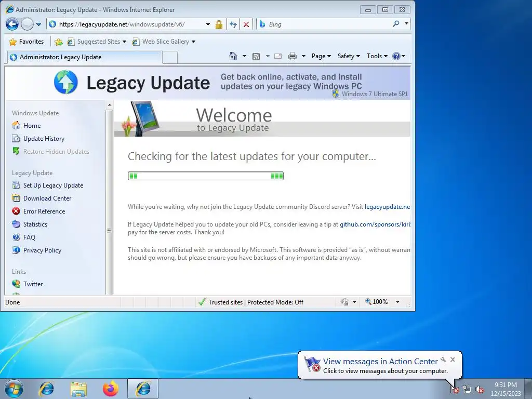Viewport: 532px width, 399px height.
Task: Click the update checking progress bar
Action: [x=206, y=176]
